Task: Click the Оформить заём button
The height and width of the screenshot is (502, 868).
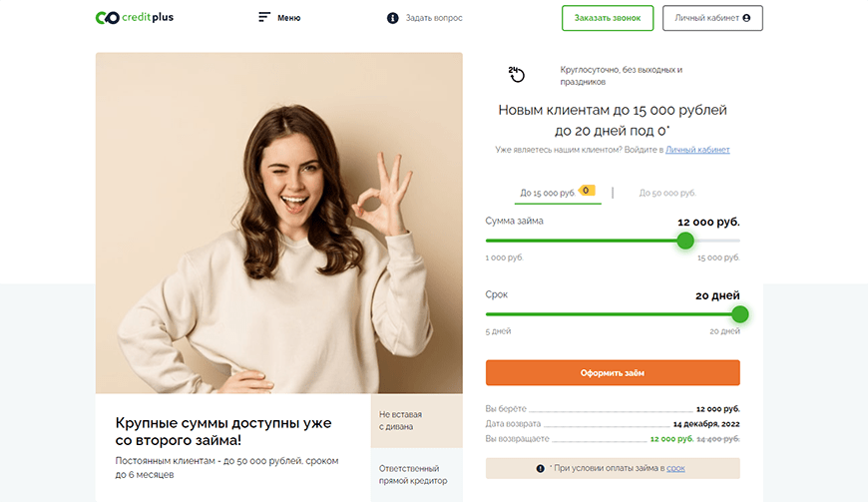Action: tap(613, 373)
